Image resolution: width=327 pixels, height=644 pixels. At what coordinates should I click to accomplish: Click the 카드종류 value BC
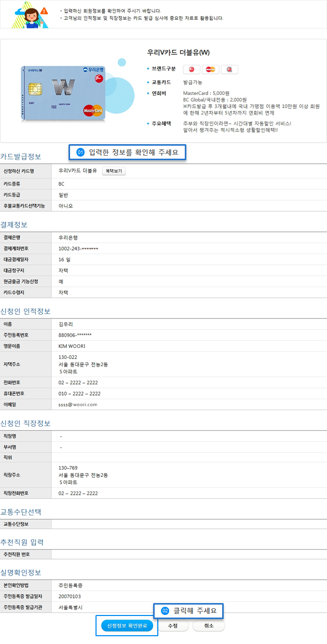[62, 184]
